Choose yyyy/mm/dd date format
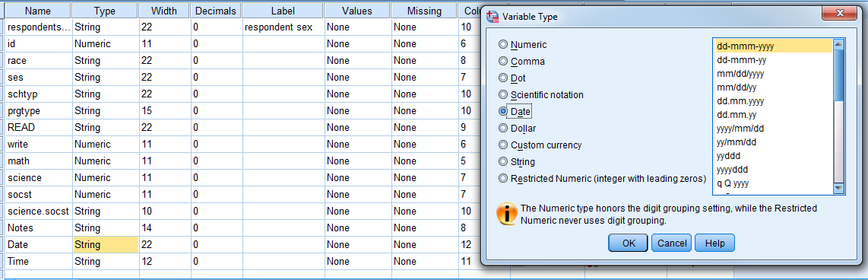Image resolution: width=868 pixels, height=280 pixels. pos(774,129)
